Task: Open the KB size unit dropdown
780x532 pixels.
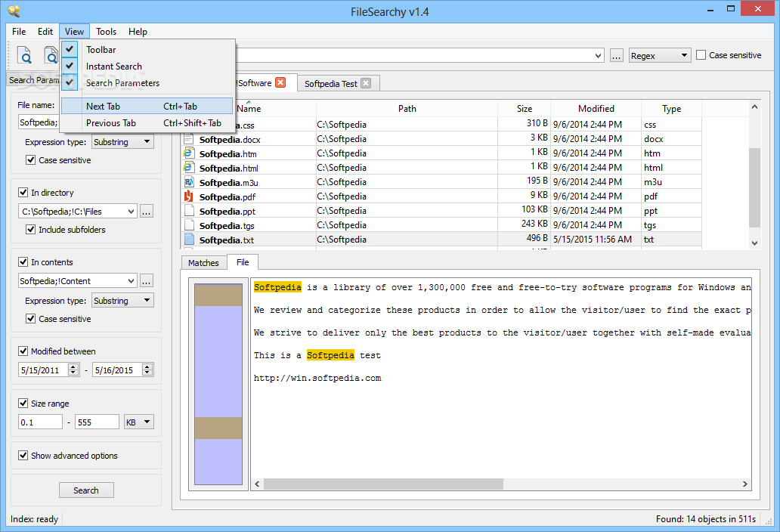Action: [139, 422]
